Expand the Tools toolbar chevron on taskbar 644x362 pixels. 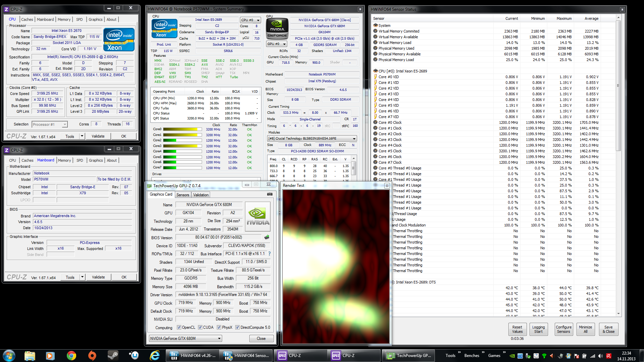pos(459,352)
